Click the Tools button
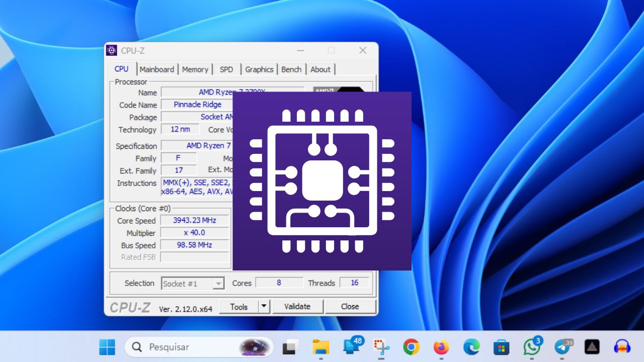644x362 pixels. point(239,307)
